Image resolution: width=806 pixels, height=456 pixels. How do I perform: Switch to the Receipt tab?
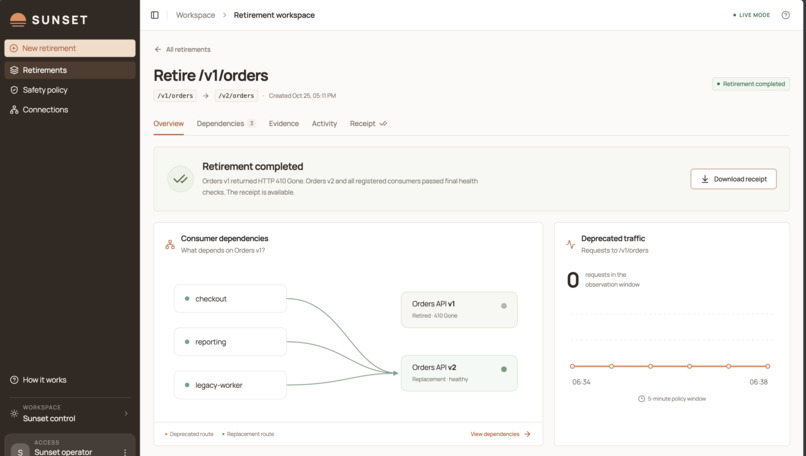[369, 123]
